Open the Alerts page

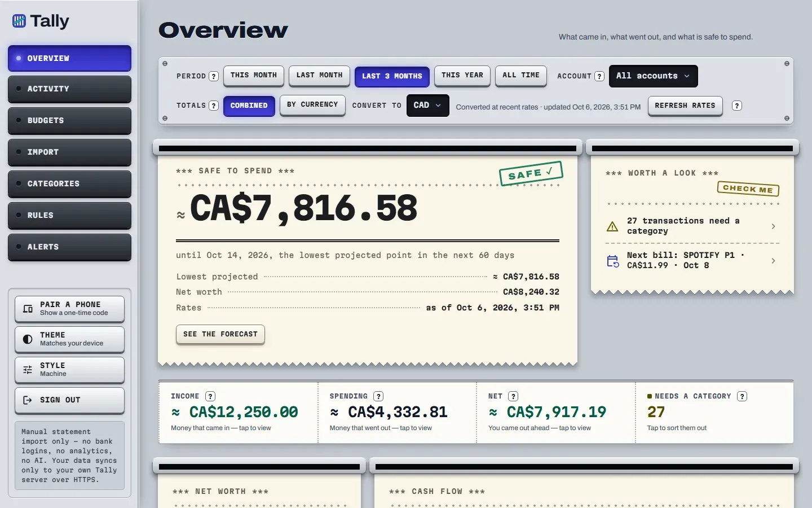[69, 247]
